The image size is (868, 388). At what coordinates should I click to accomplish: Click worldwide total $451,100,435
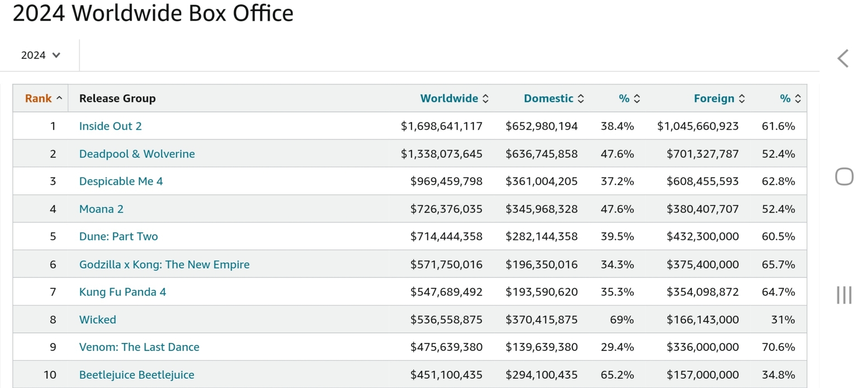[446, 375]
